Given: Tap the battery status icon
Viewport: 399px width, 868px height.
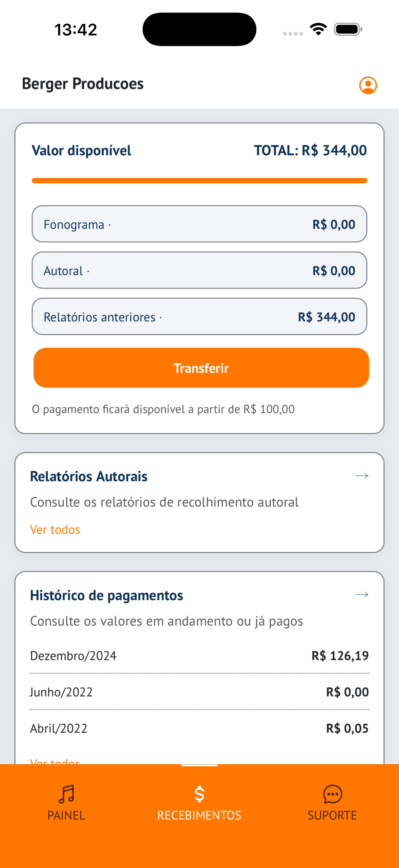Looking at the screenshot, I should click(x=348, y=29).
